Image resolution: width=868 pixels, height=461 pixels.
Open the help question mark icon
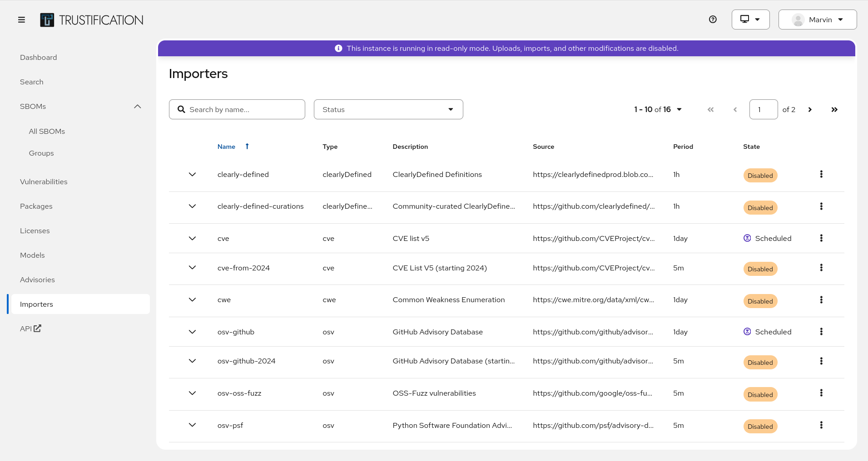713,20
